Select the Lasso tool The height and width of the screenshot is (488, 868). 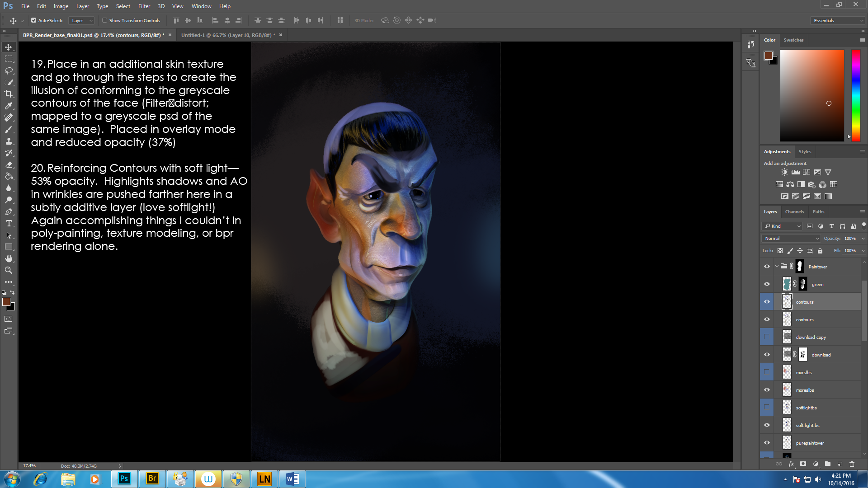pyautogui.click(x=9, y=70)
